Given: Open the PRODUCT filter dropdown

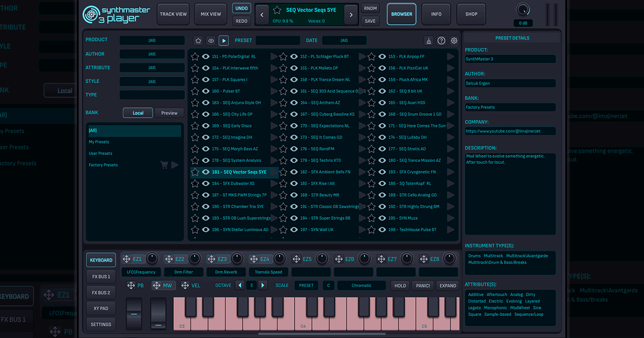Looking at the screenshot, I should [152, 40].
